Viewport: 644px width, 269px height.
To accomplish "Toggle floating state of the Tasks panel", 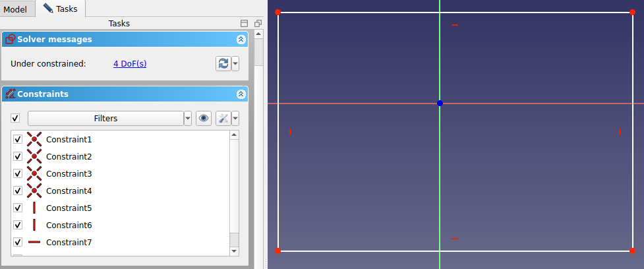I will point(258,24).
